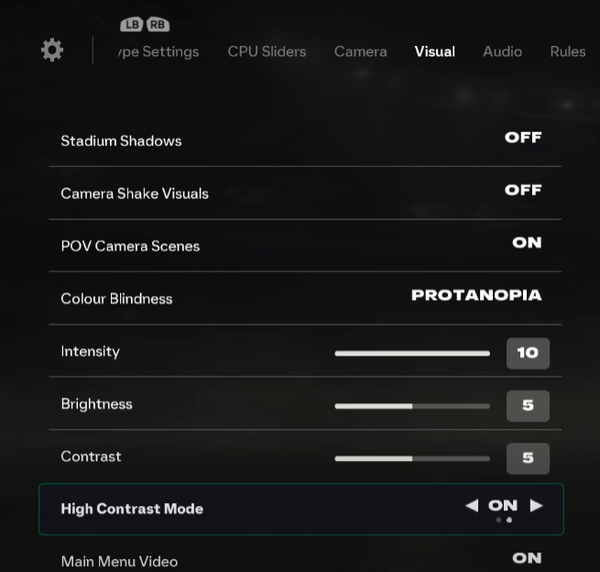
Task: Open the Audio tab
Action: [502, 51]
